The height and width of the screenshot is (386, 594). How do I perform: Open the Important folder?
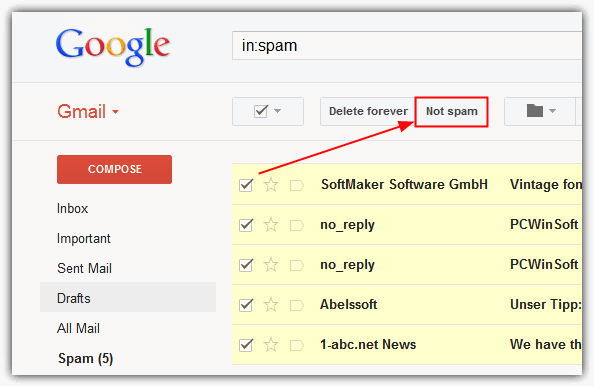84,238
